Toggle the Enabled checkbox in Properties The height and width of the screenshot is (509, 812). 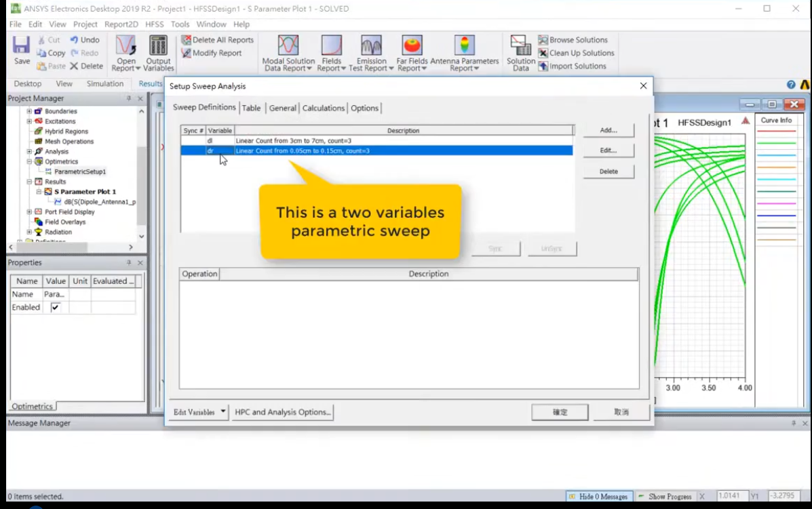tap(55, 307)
